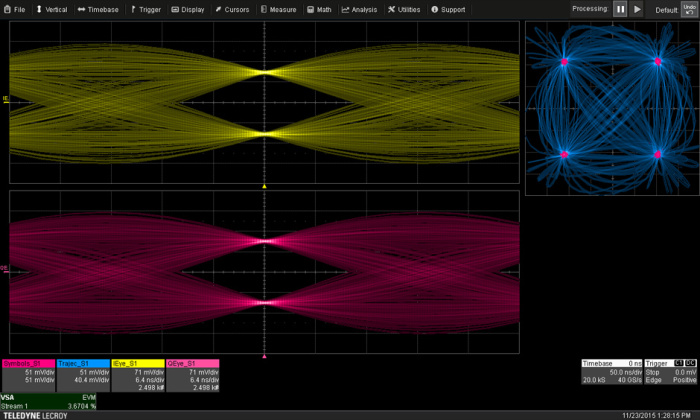The height and width of the screenshot is (420, 700).
Task: Open the Timebase menu
Action: coord(98,9)
